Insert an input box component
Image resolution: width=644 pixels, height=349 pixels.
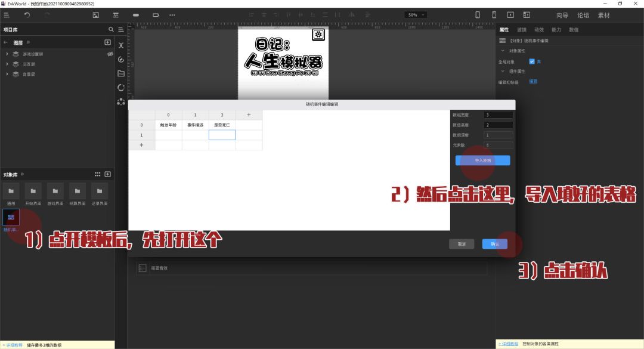[x=156, y=15]
